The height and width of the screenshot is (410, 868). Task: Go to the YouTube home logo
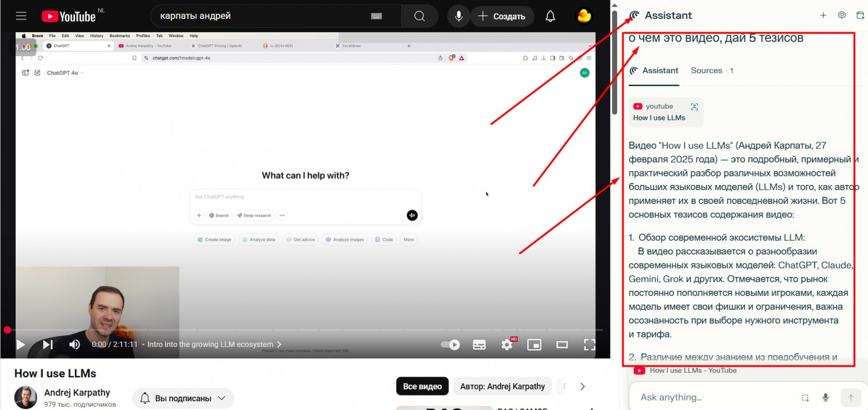[69, 16]
